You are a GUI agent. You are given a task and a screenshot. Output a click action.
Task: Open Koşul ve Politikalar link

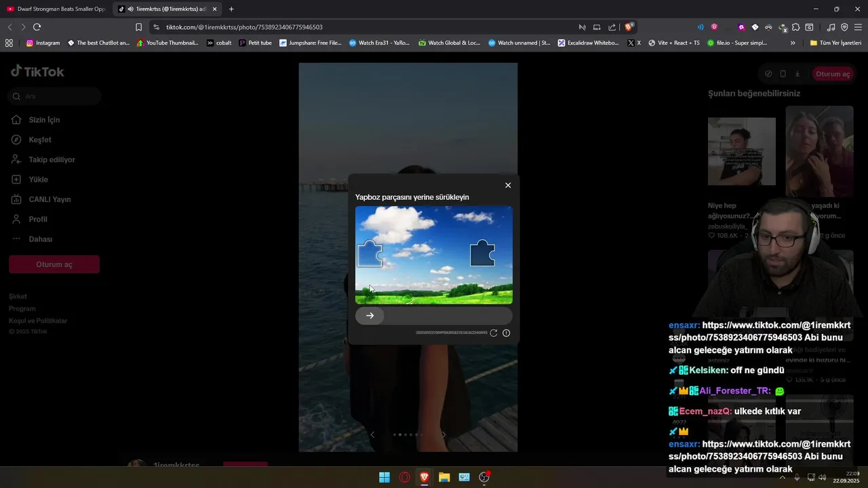point(38,321)
